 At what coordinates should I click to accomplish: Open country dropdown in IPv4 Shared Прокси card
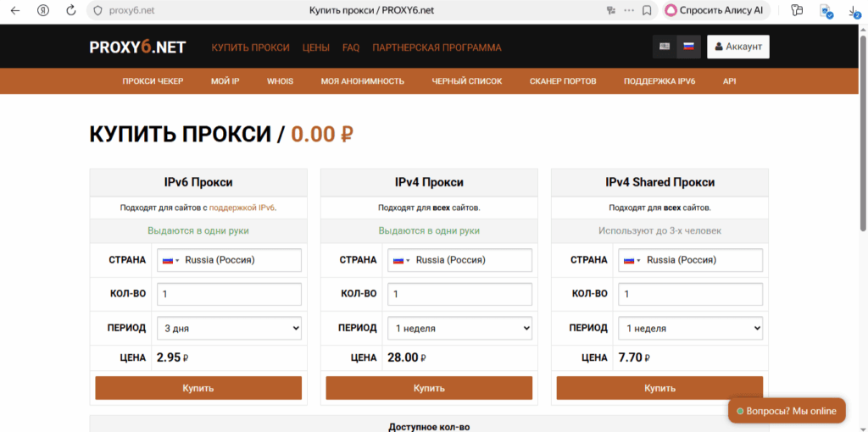690,260
